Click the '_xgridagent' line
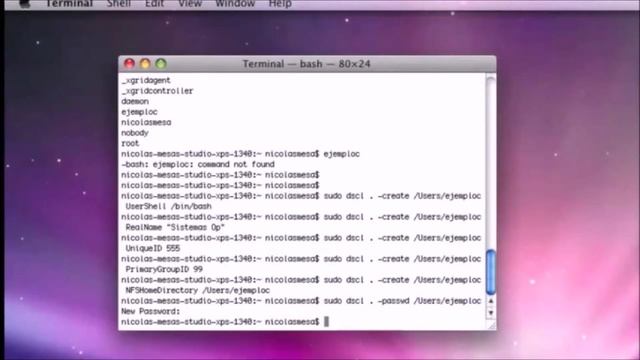Screen dimensions: 640x360 click(146, 80)
